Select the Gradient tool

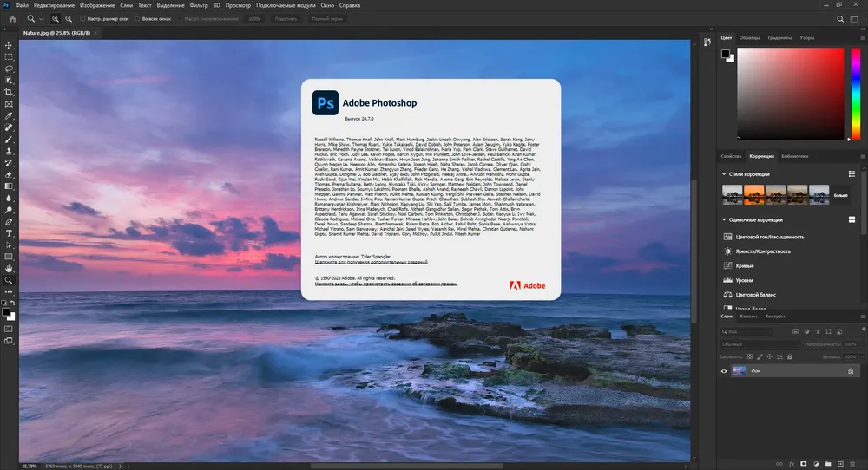point(9,186)
